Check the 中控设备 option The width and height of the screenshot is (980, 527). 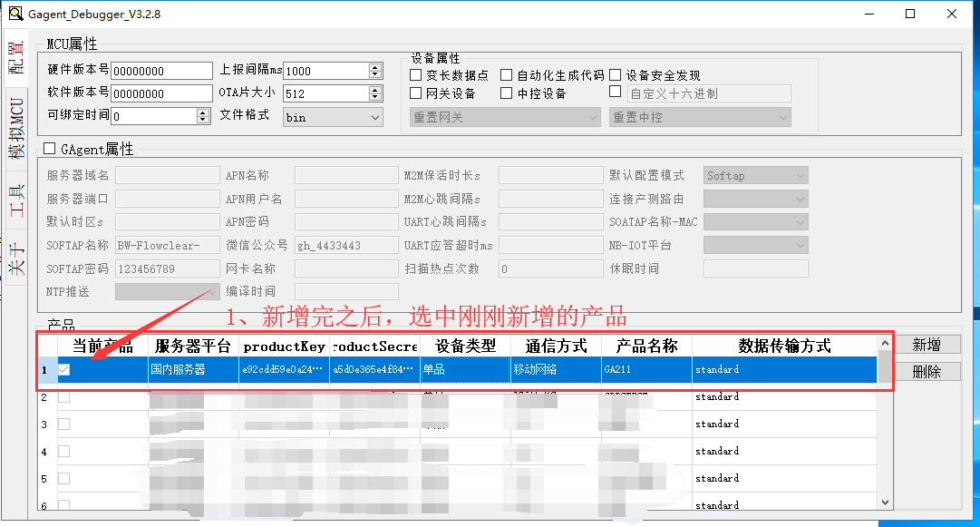tap(507, 93)
